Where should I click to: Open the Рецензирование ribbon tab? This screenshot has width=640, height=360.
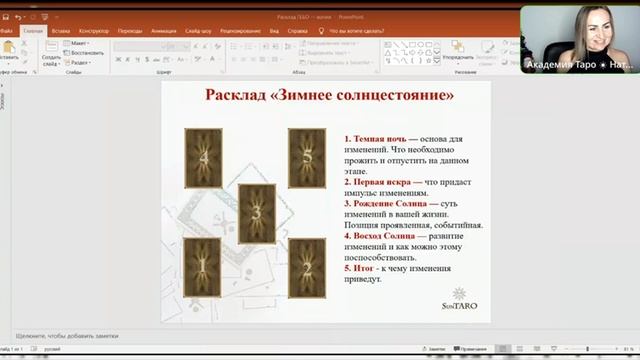pos(240,31)
